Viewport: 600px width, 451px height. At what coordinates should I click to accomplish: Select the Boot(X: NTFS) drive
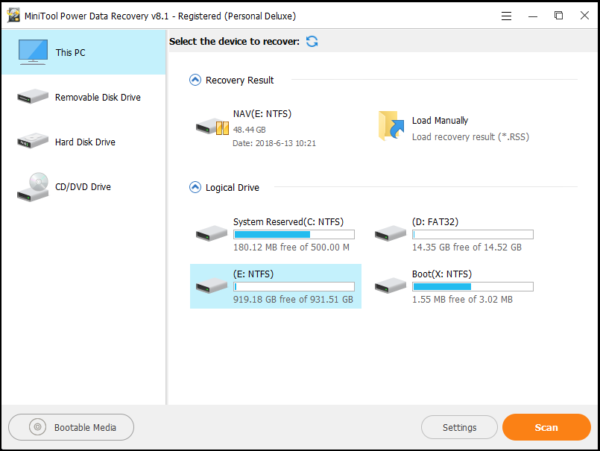tap(454, 286)
